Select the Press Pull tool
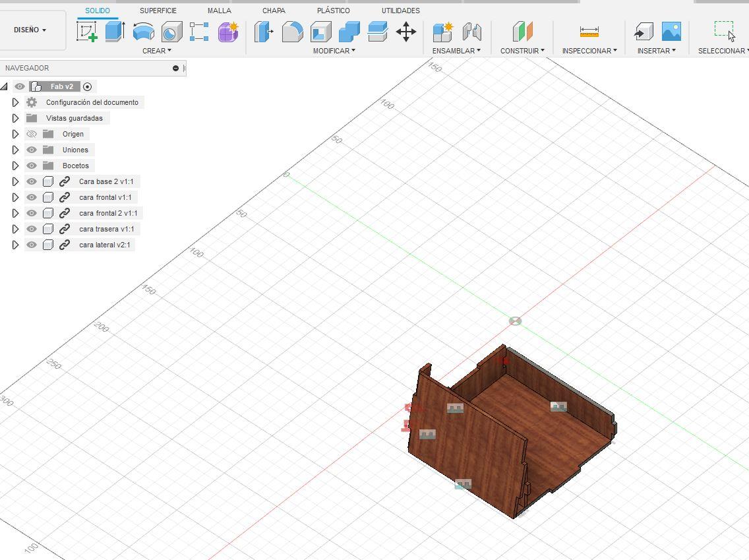Viewport: 749px width, 560px height. click(263, 32)
